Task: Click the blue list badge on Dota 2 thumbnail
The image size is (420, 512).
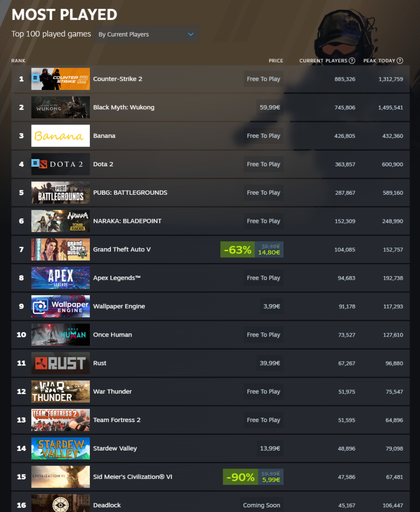Action: 35,163
